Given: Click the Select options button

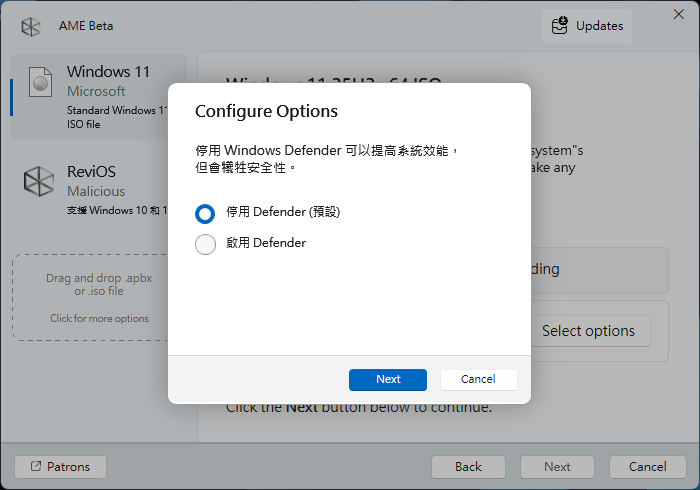Looking at the screenshot, I should [x=588, y=330].
